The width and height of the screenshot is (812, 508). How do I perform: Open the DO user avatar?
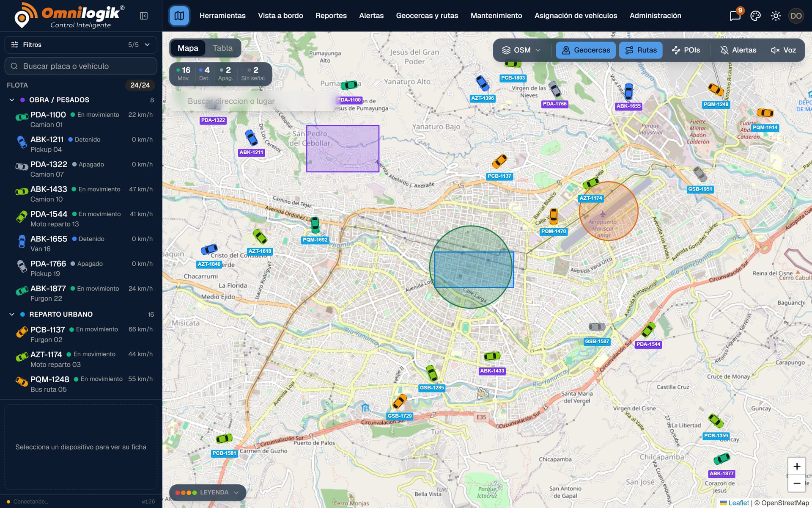796,16
